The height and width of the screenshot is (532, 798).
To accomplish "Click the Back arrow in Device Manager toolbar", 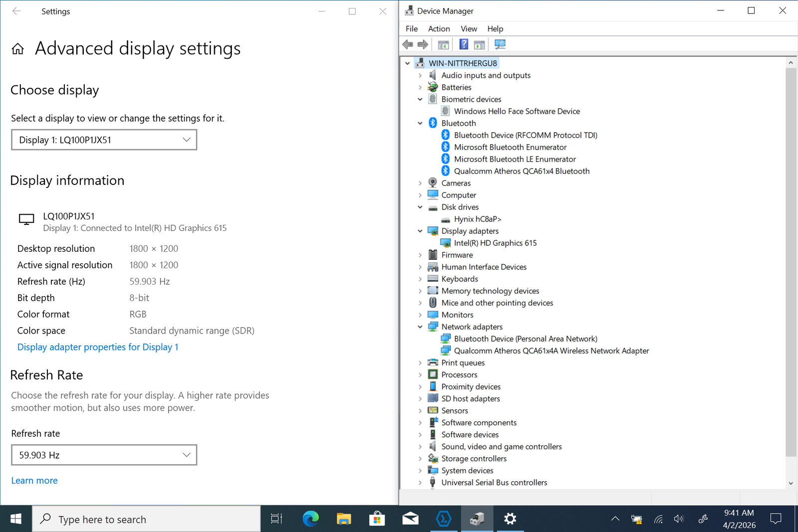I will (x=407, y=44).
